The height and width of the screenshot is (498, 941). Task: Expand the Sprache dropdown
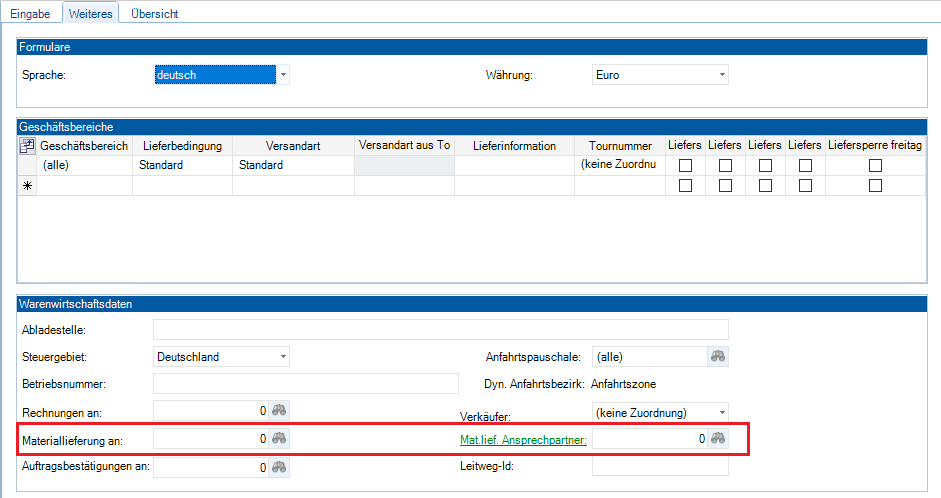[x=283, y=75]
